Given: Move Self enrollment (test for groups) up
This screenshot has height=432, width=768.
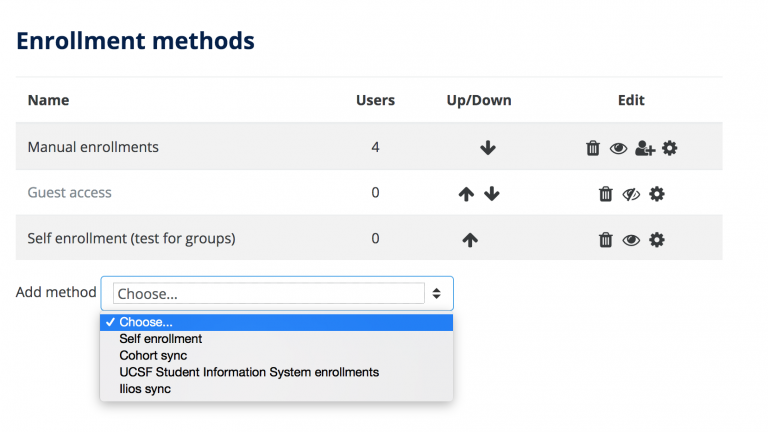Looking at the screenshot, I should click(470, 240).
